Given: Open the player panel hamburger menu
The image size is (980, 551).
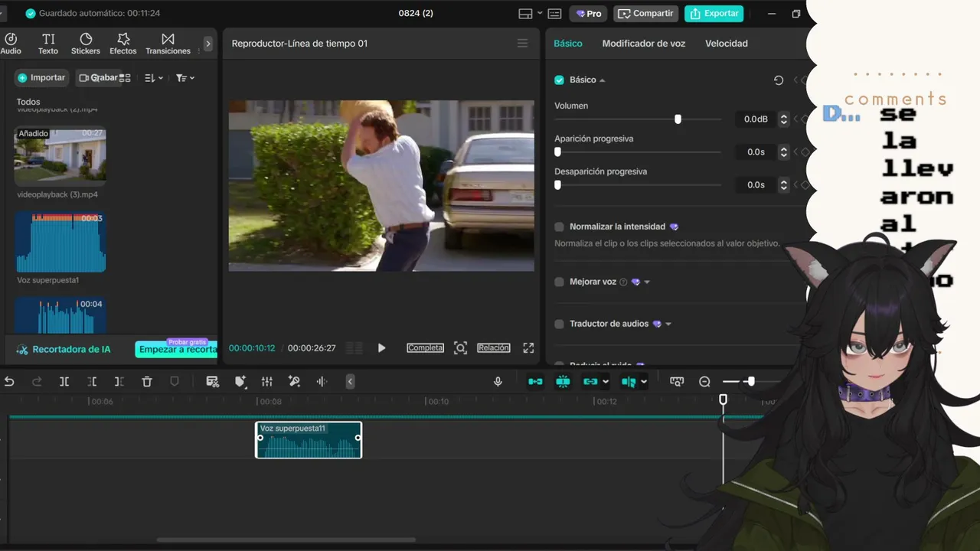Looking at the screenshot, I should [x=522, y=44].
